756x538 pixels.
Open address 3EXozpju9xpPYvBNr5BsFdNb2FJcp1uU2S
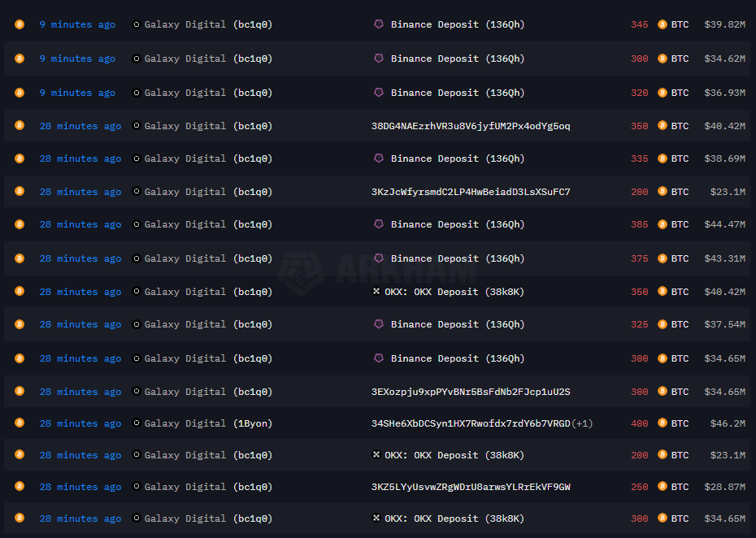[471, 392]
